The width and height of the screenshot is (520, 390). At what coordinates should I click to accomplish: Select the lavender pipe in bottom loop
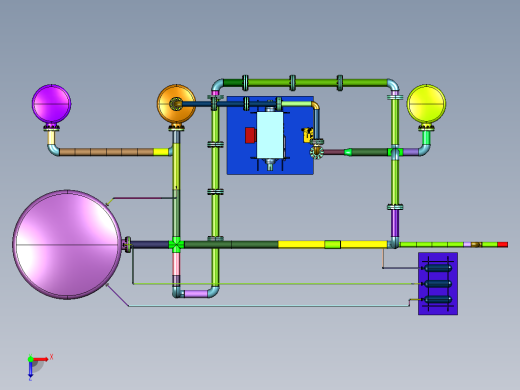pyautogui.click(x=196, y=294)
